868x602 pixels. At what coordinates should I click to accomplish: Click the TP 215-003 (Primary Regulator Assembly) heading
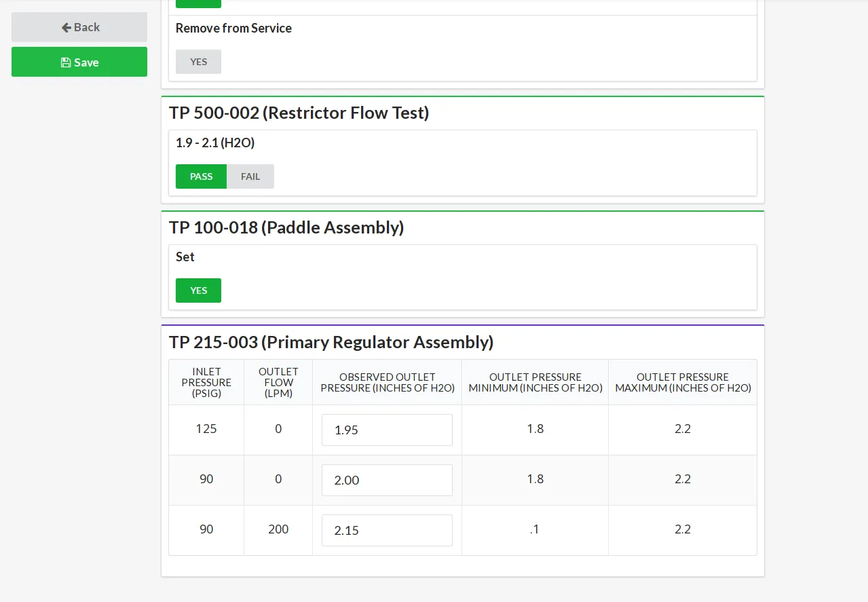[x=331, y=342]
